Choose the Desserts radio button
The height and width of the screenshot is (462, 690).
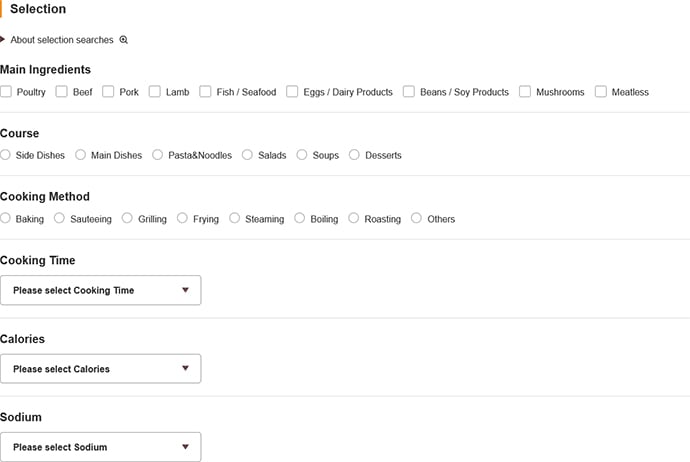coord(354,155)
